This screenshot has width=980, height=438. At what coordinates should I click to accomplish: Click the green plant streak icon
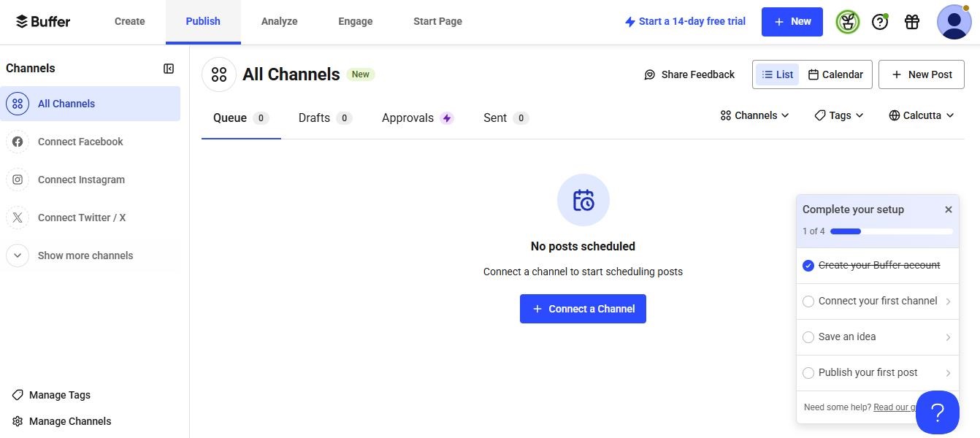[848, 22]
